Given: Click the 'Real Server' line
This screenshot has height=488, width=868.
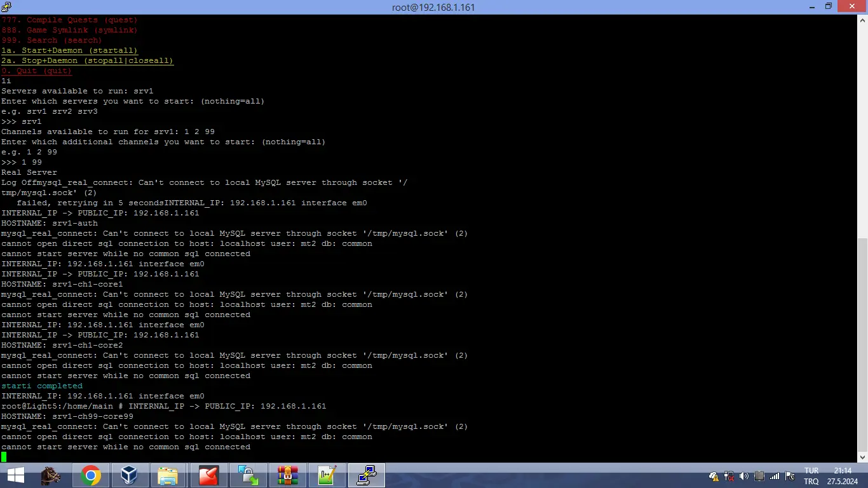Looking at the screenshot, I should point(29,172).
